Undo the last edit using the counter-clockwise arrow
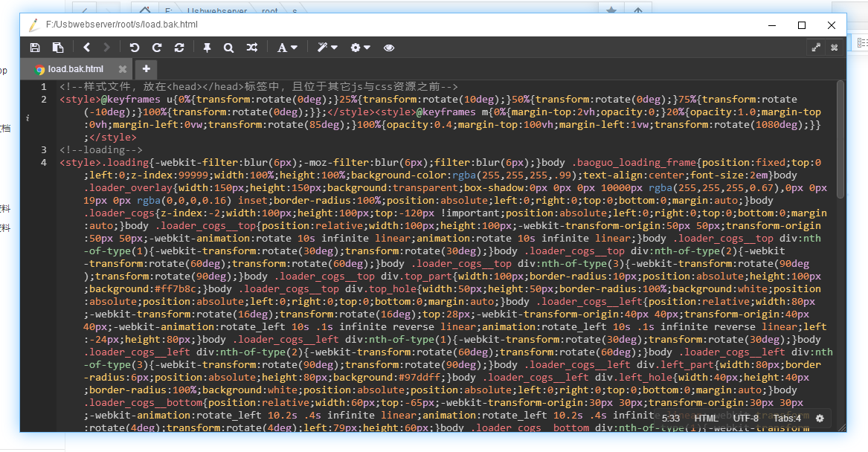This screenshot has height=452, width=868. tap(135, 48)
